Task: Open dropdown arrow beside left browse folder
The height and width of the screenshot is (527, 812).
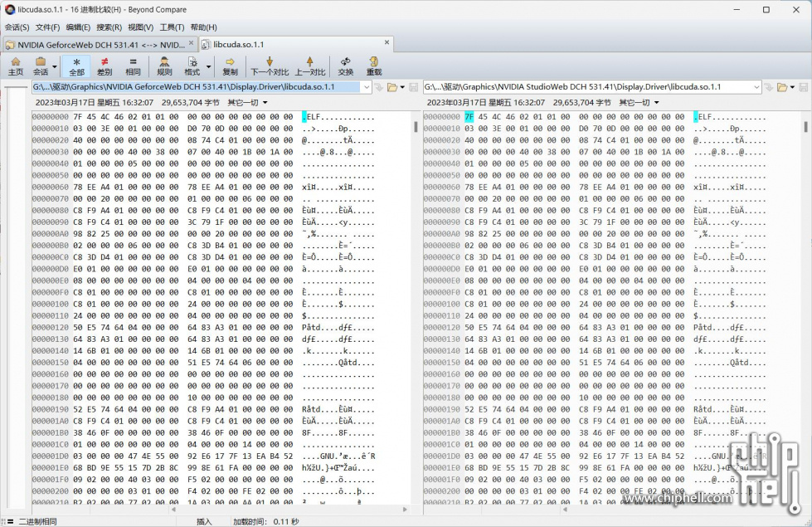Action: (x=402, y=87)
